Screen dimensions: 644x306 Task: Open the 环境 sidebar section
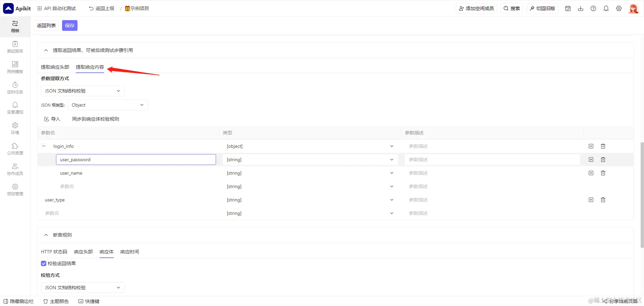pos(15,128)
